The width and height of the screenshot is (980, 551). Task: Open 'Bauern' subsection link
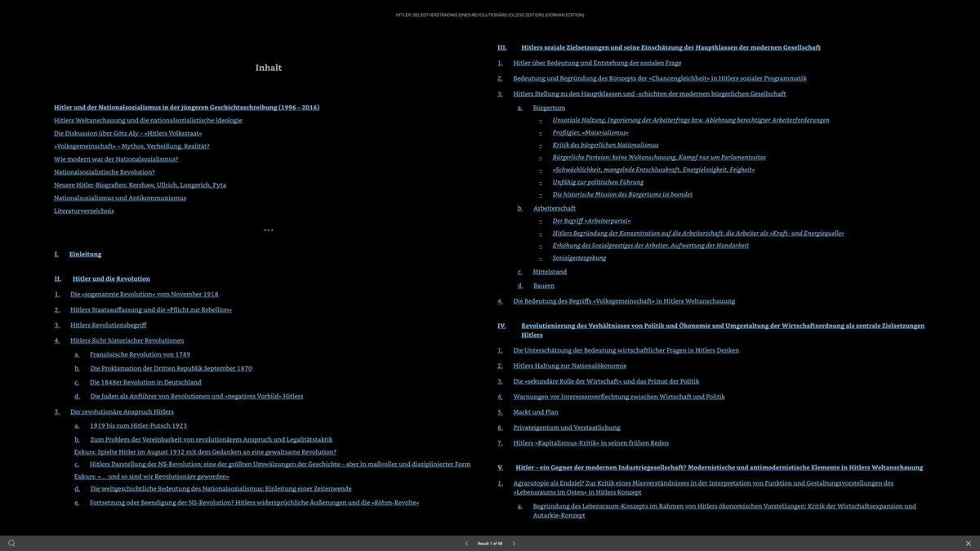544,286
